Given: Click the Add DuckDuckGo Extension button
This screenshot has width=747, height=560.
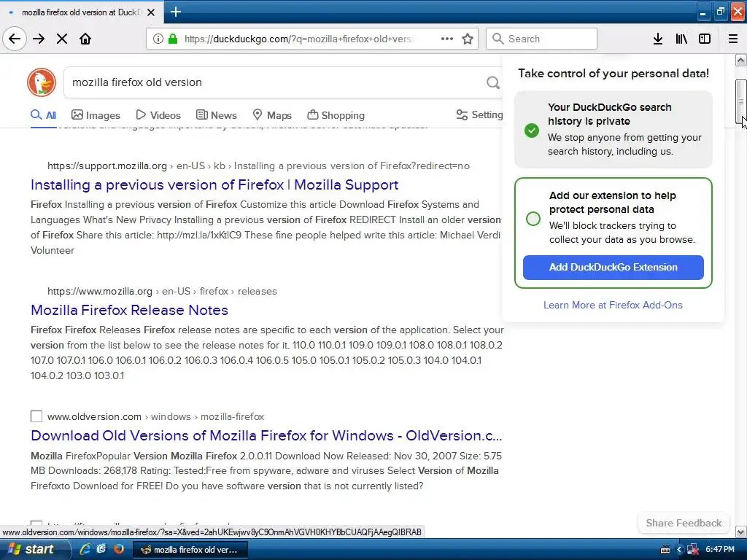Looking at the screenshot, I should (x=613, y=267).
